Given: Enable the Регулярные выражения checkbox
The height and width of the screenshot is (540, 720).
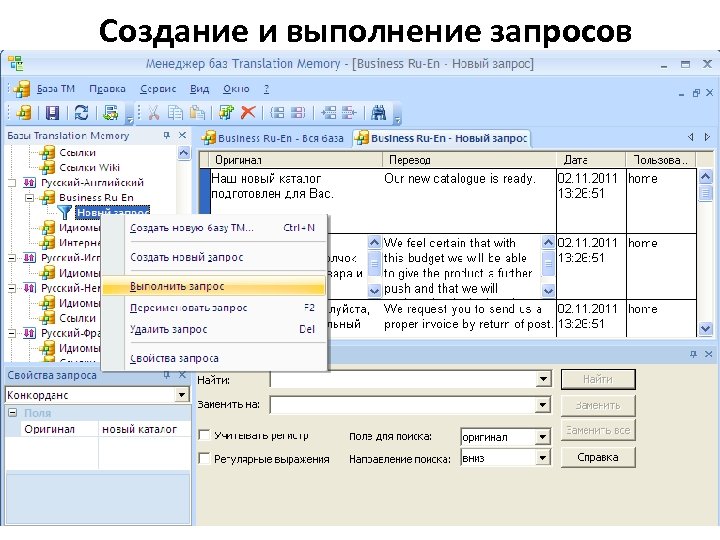Looking at the screenshot, I should point(204,458).
